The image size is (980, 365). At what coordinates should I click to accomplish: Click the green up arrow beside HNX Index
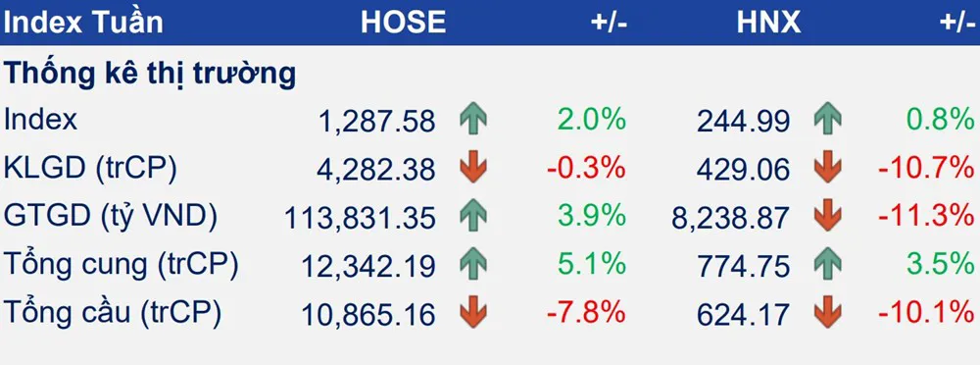827,120
